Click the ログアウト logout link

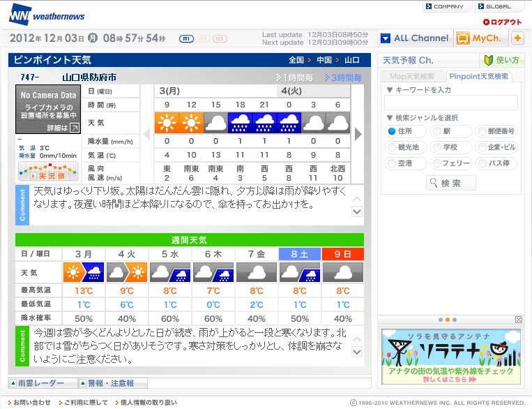coord(502,22)
